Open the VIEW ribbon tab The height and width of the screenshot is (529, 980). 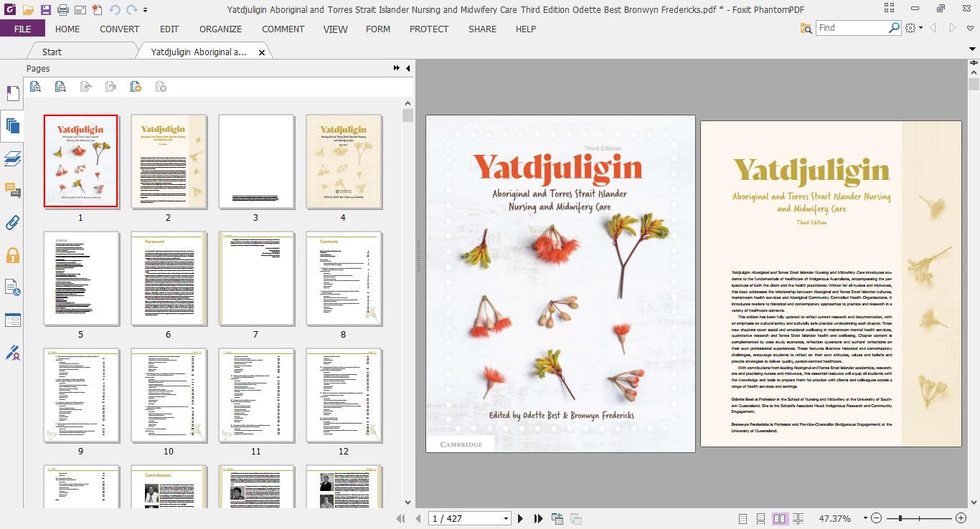click(336, 29)
